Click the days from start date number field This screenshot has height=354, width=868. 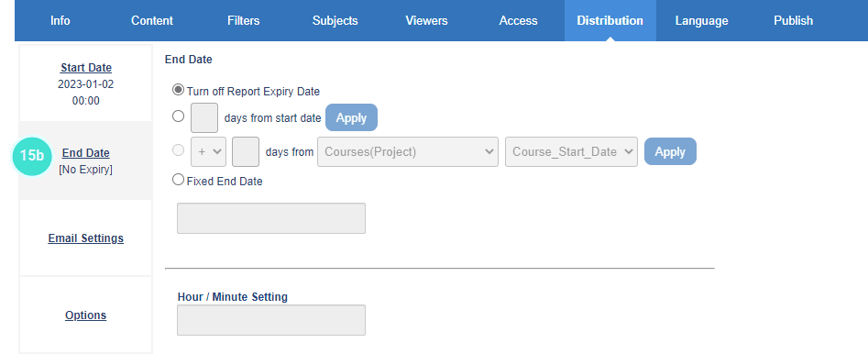pos(204,117)
